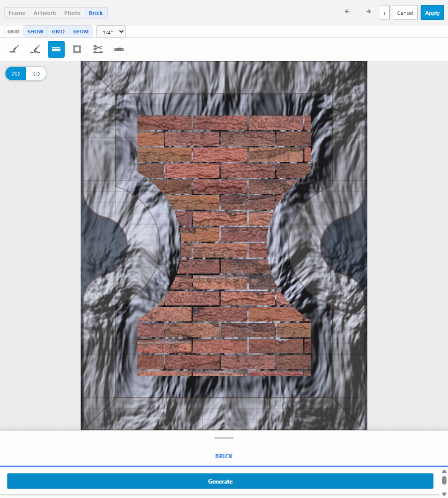Select the BRICK panel tab
Image resolution: width=448 pixels, height=498 pixels.
(x=224, y=456)
